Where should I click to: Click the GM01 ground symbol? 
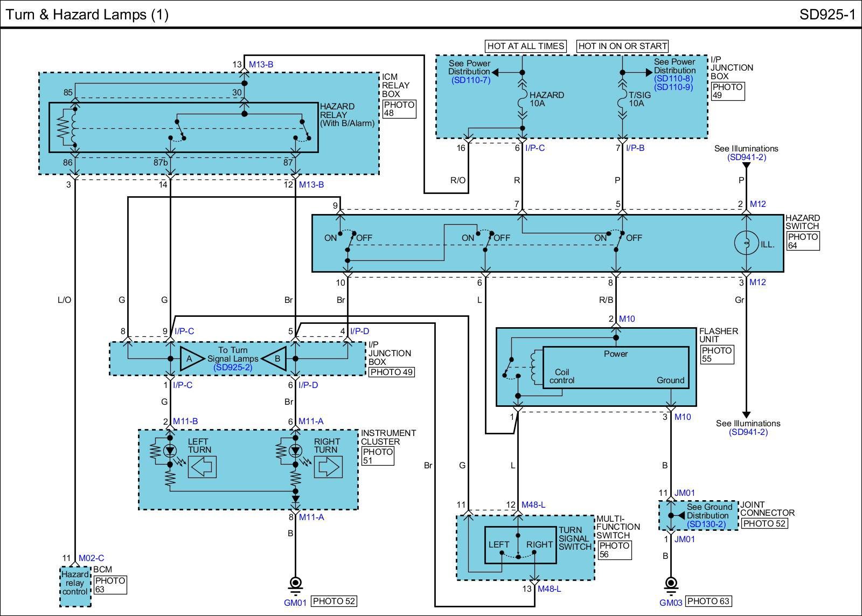295,584
